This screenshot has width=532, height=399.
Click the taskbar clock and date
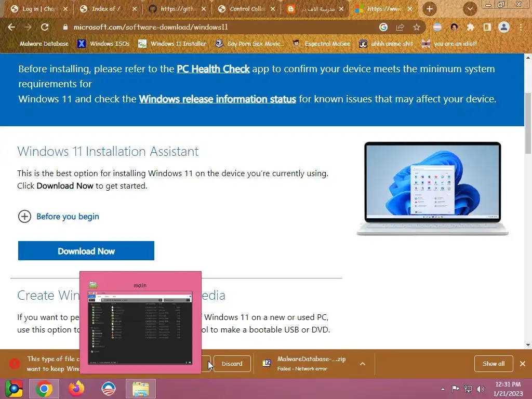click(508, 389)
